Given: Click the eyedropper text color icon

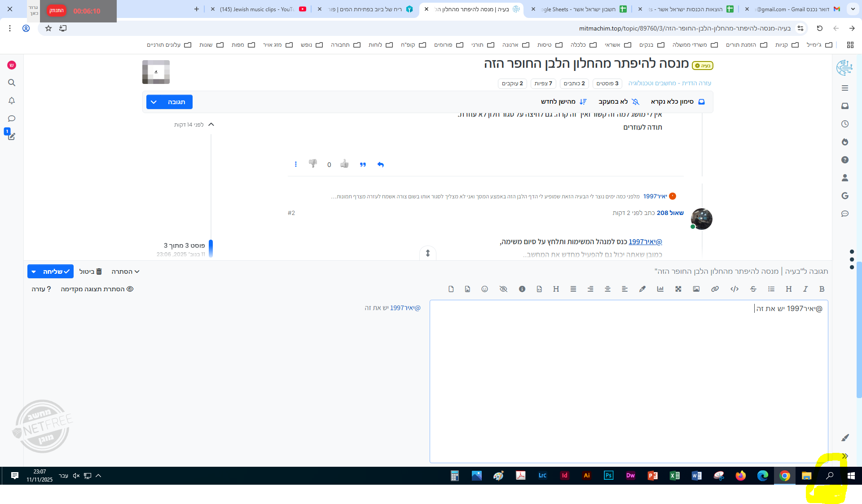Looking at the screenshot, I should pyautogui.click(x=642, y=289).
